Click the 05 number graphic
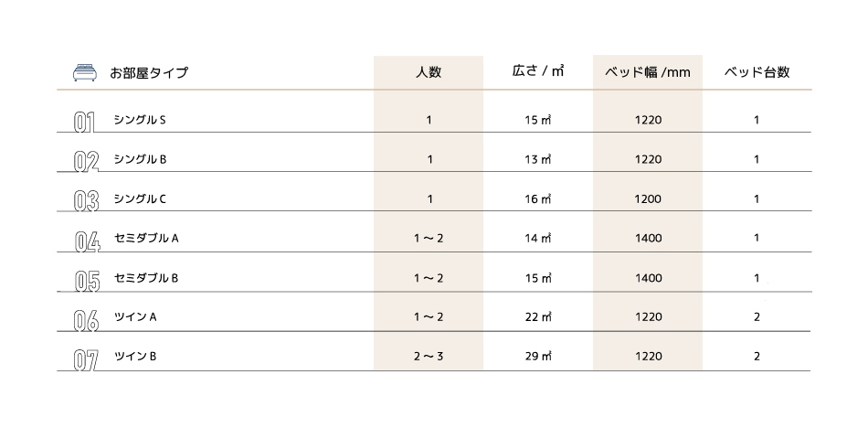The height and width of the screenshot is (428, 868). (87, 281)
